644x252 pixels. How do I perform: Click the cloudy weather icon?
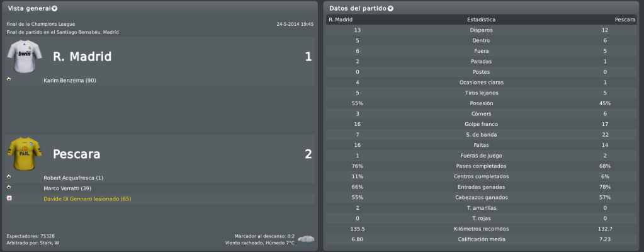306,239
